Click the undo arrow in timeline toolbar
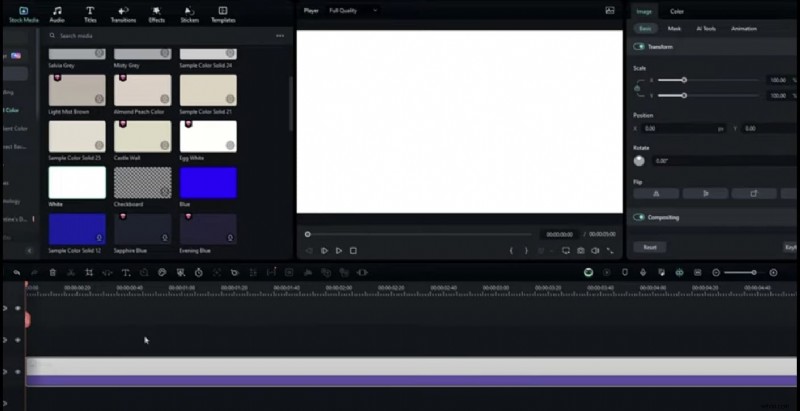The image size is (800, 411). [16, 272]
